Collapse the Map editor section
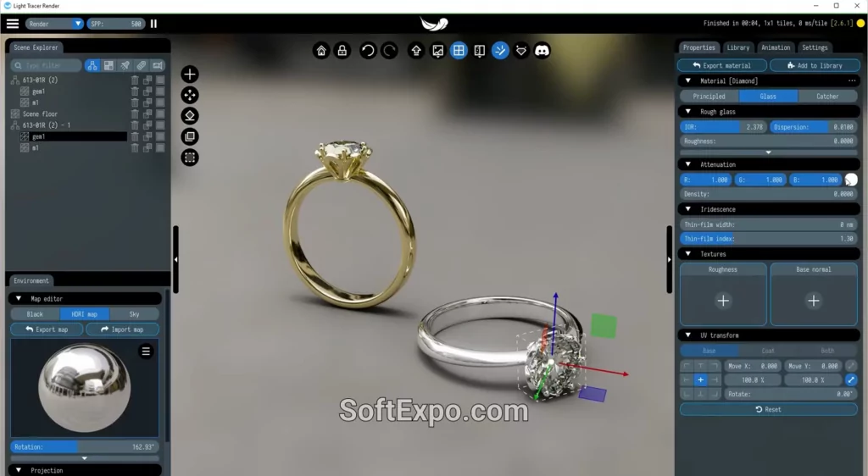Viewport: 868px width, 476px height. coord(19,298)
